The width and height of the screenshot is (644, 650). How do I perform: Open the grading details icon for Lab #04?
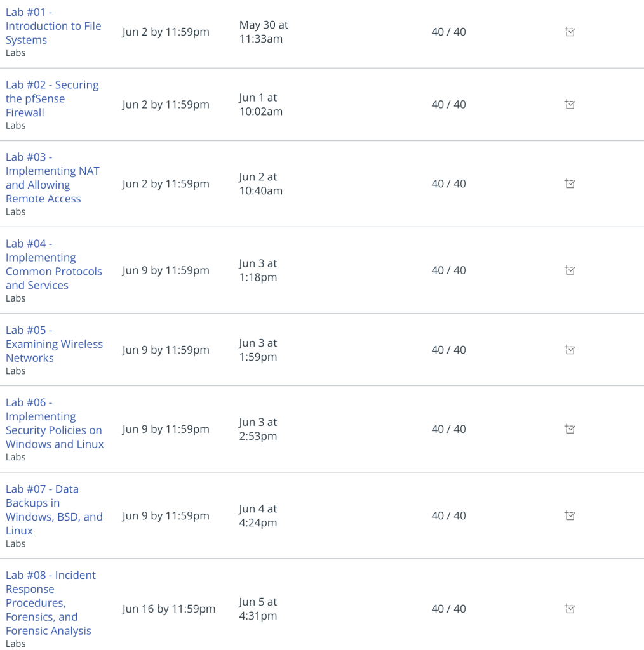point(570,270)
